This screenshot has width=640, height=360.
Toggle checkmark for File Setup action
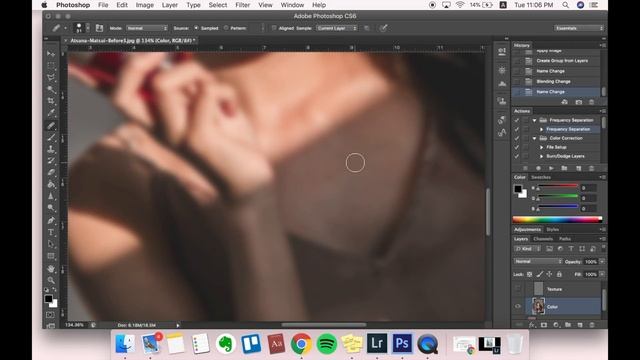click(516, 147)
